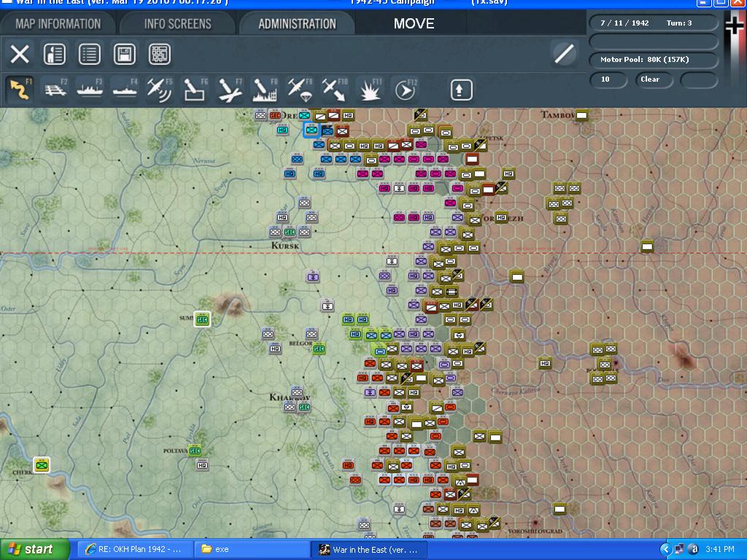Select the lone Soviet HQ east of the front
The image size is (747, 560).
click(x=545, y=363)
